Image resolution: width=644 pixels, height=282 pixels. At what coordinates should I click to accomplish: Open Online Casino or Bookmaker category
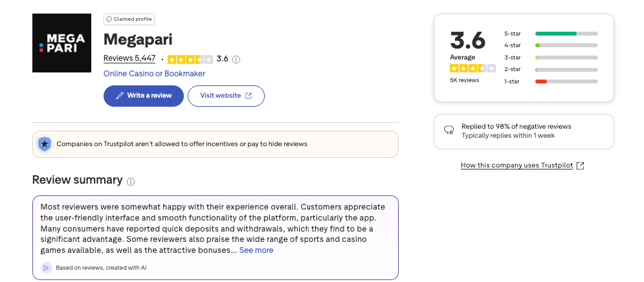pyautogui.click(x=154, y=74)
